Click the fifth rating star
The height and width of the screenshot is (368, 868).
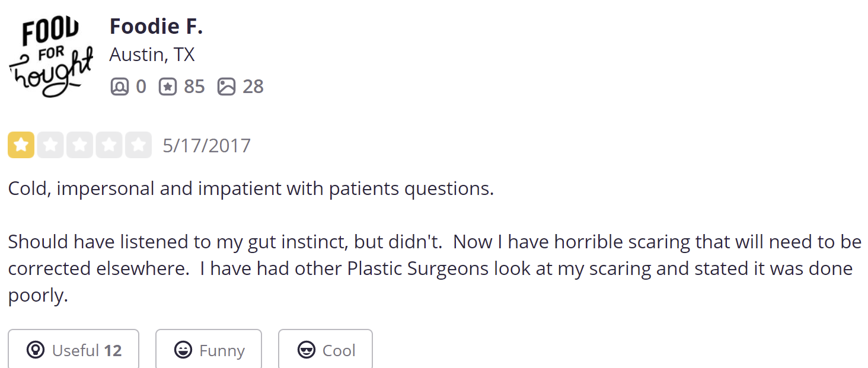(138, 145)
